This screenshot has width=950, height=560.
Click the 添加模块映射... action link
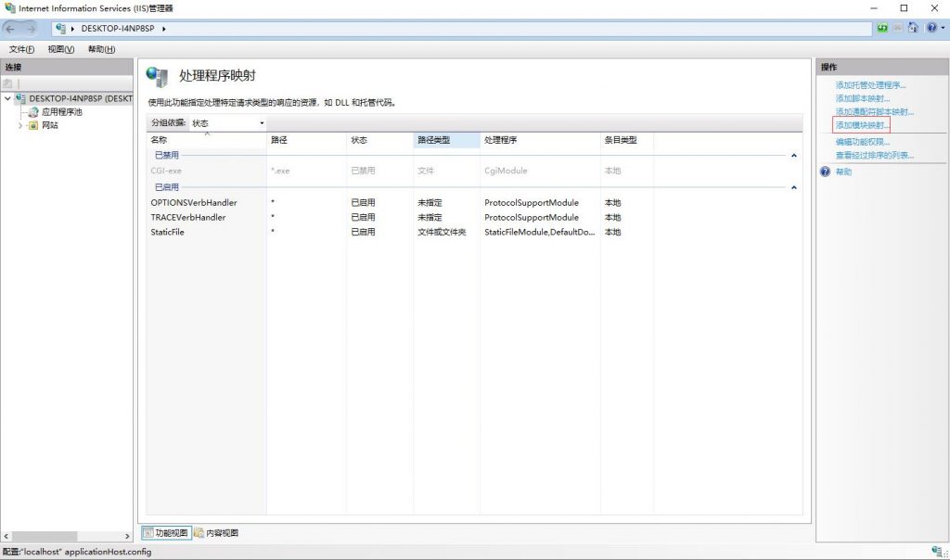[863, 125]
